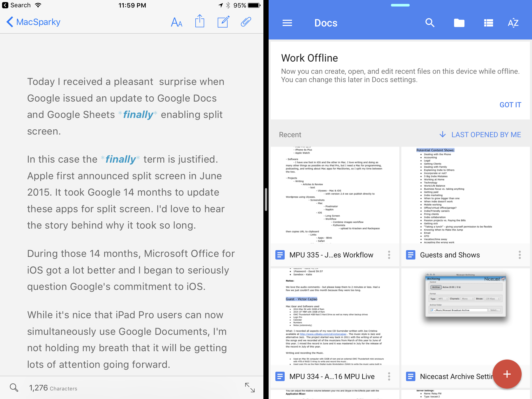Screen dimensions: 532x399
Task: Open options for Guests and Shows document
Action: (520, 255)
